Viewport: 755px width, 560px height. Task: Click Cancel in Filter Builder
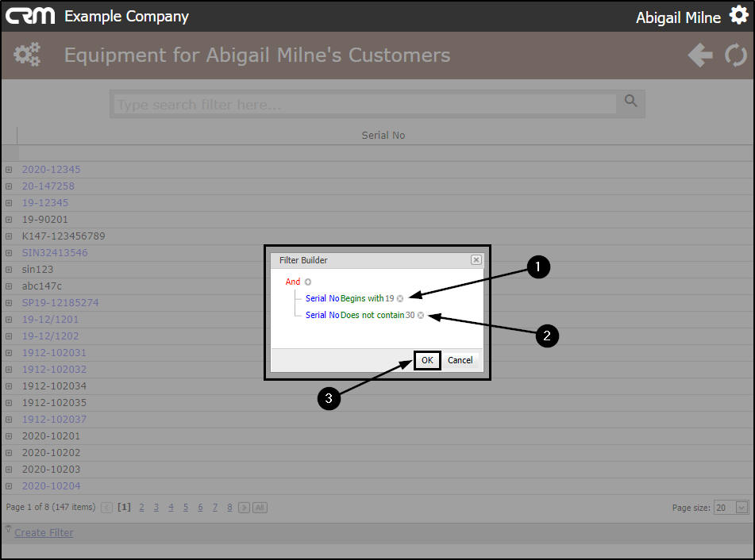460,360
